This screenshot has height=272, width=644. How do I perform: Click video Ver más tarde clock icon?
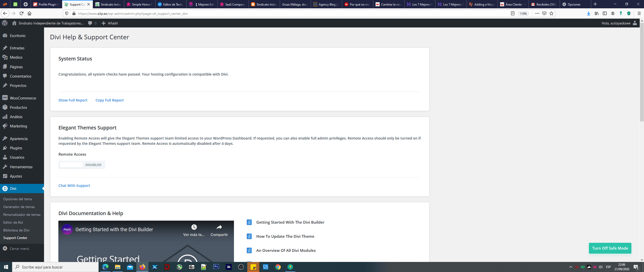[x=194, y=227]
